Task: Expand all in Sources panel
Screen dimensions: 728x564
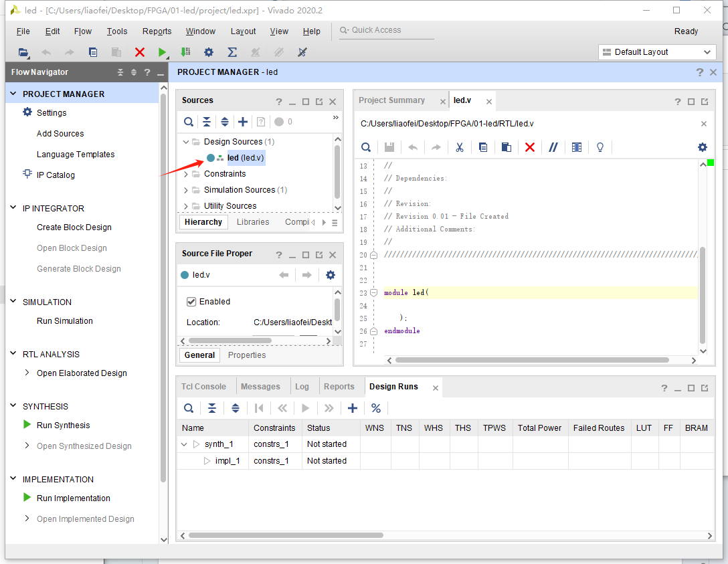Action: point(225,122)
